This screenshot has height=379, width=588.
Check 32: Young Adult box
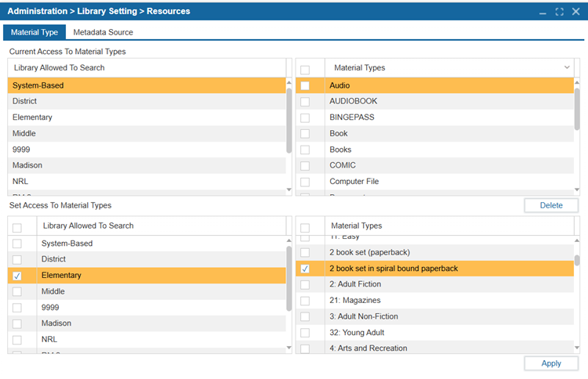305,333
